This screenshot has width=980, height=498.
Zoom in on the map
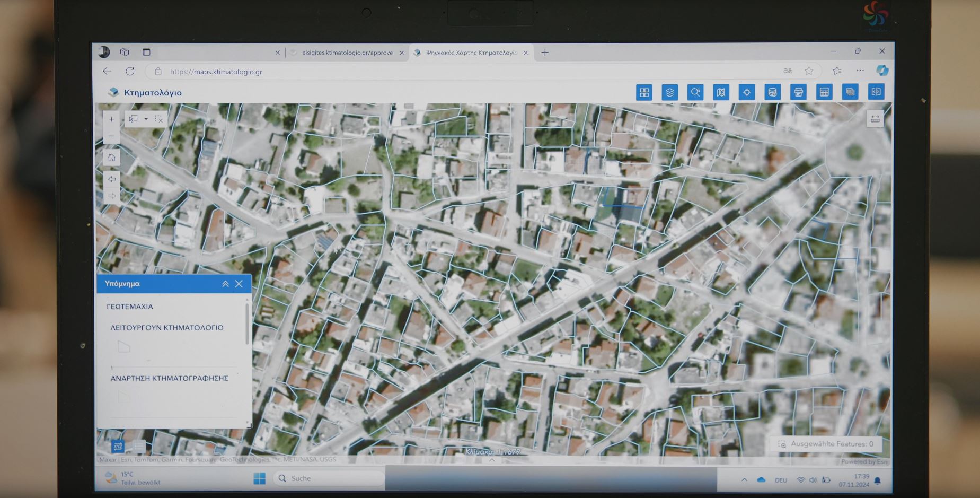[x=111, y=119]
